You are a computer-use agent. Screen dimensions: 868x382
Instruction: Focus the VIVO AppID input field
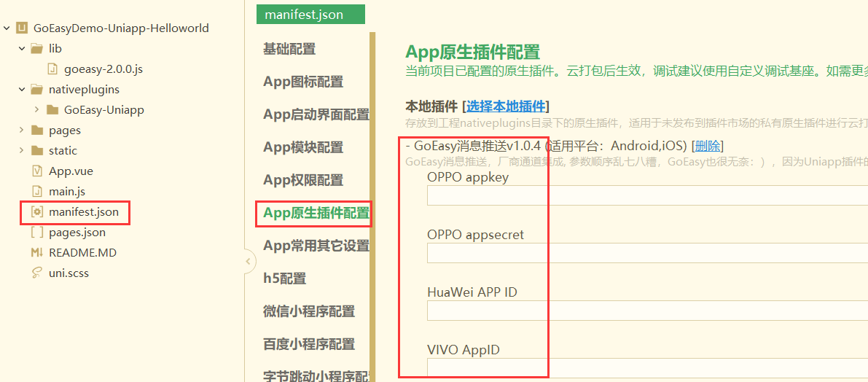[x=647, y=369]
